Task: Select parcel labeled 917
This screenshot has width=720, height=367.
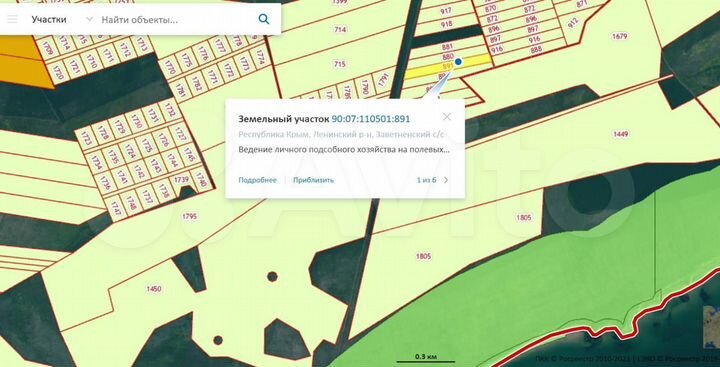Action: [x=446, y=11]
